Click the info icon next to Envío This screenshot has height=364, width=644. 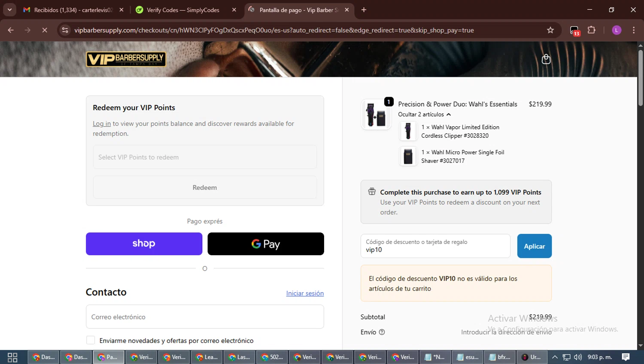[382, 332]
